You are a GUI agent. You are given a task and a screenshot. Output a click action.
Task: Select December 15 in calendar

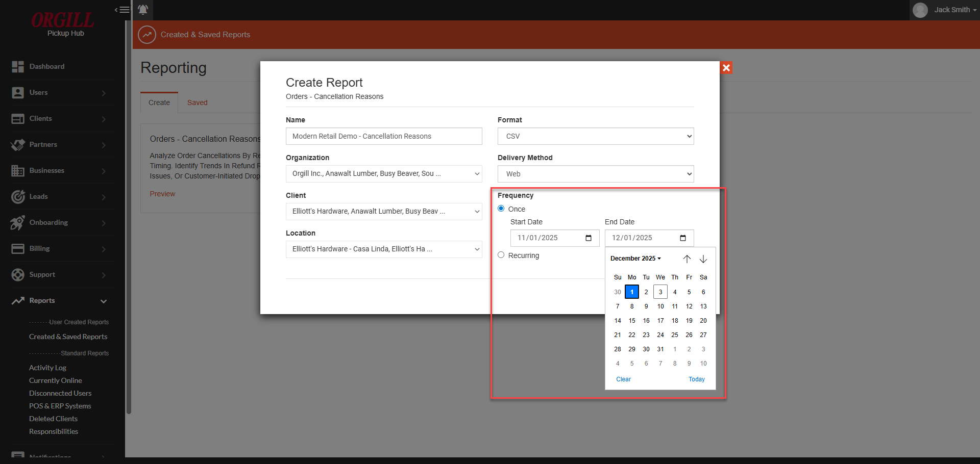point(632,321)
